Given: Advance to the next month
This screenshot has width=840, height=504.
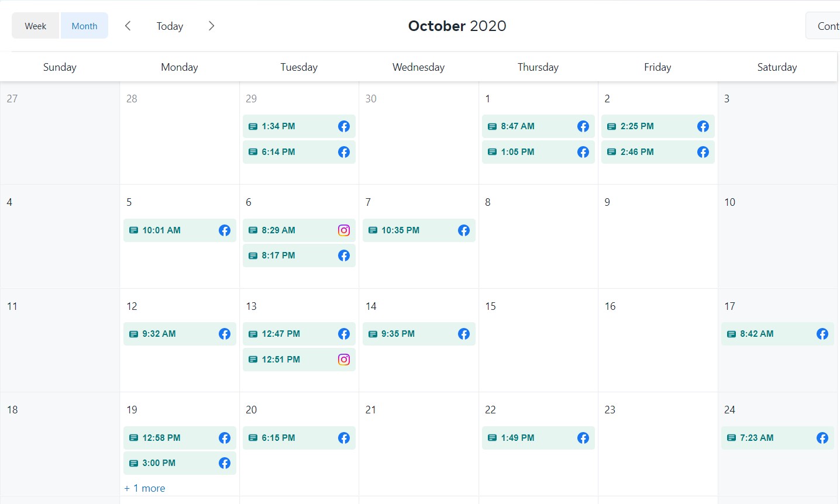Looking at the screenshot, I should [212, 26].
